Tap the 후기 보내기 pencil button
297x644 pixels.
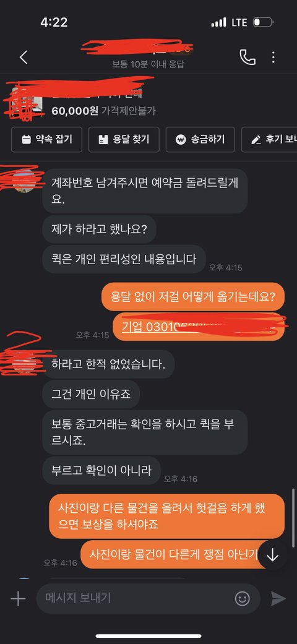[270, 140]
